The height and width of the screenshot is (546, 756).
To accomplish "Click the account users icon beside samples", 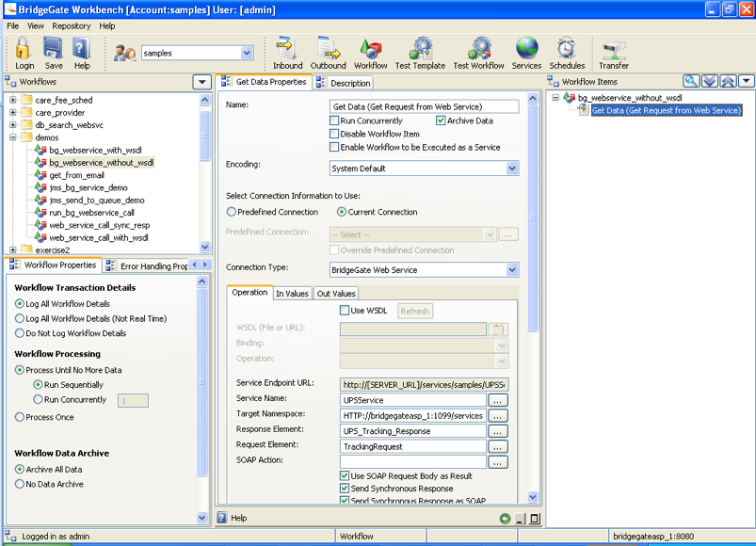I will coord(125,53).
